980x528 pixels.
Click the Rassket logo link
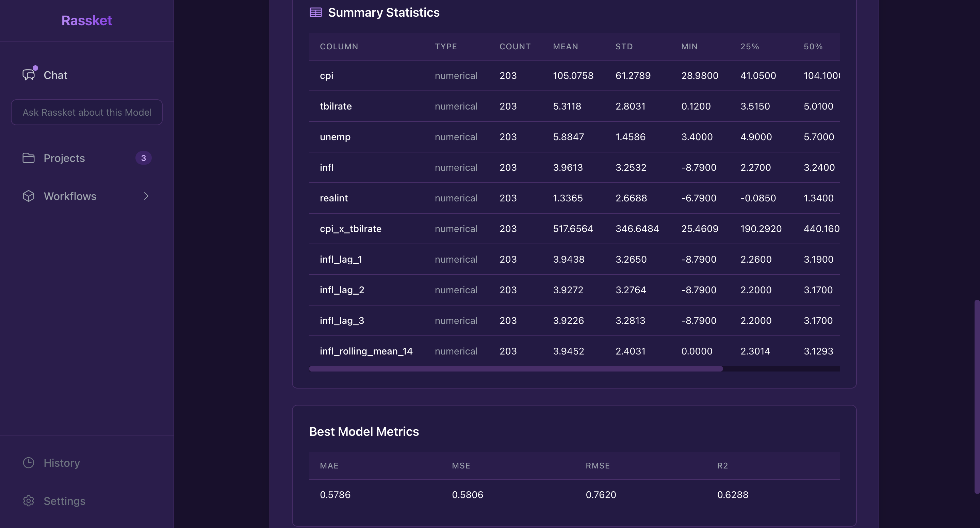pyautogui.click(x=87, y=20)
